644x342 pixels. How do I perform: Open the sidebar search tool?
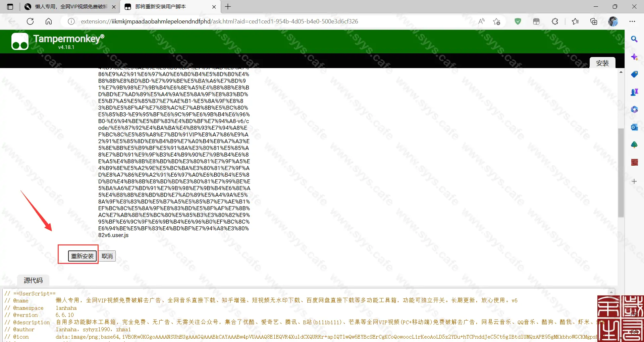point(634,39)
